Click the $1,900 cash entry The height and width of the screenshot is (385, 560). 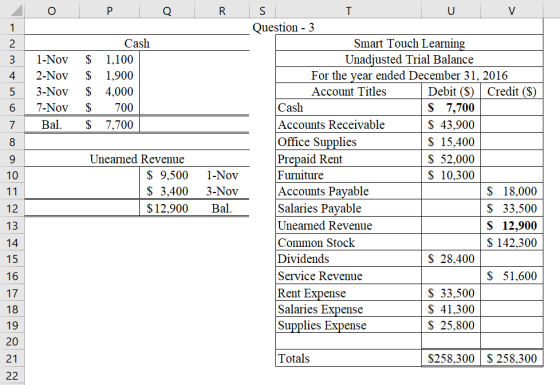[109, 75]
